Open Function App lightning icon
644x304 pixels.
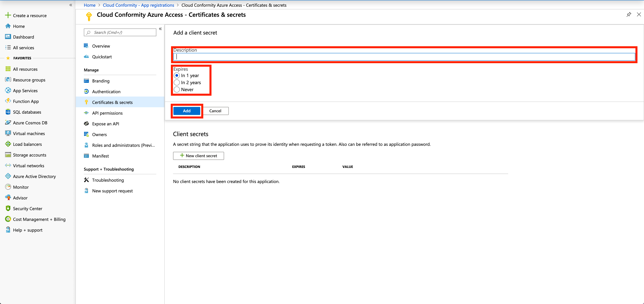[x=8, y=101]
